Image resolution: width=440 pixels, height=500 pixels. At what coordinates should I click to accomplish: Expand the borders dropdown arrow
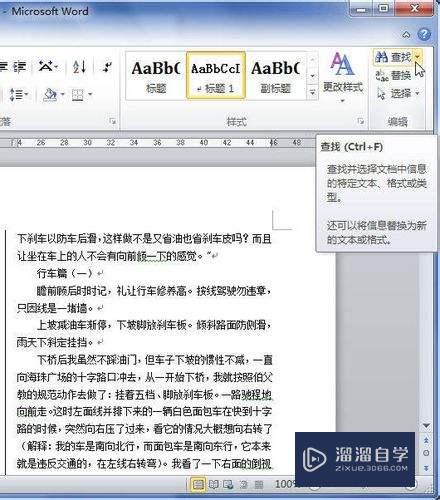[90, 95]
